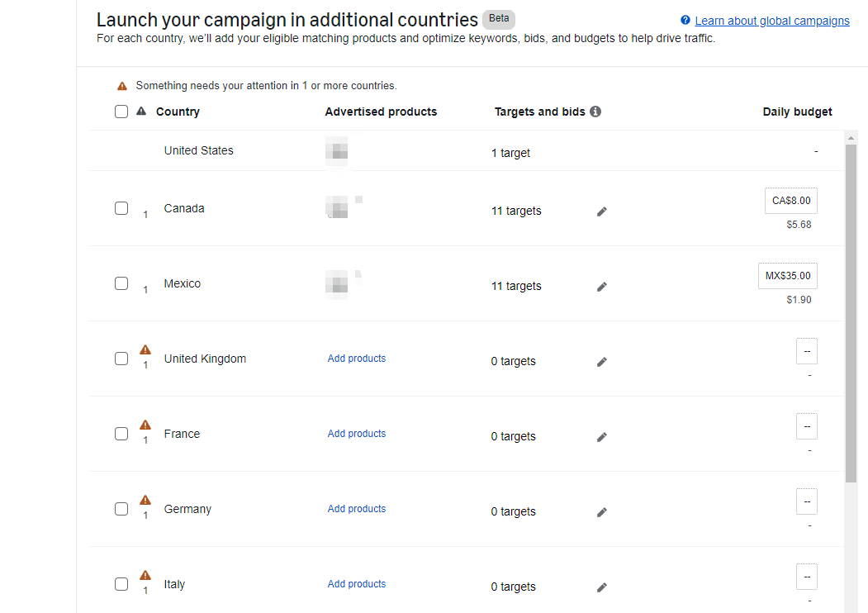Viewport: 868px width, 613px height.
Task: Click Add products link in Germany row
Action: point(357,509)
